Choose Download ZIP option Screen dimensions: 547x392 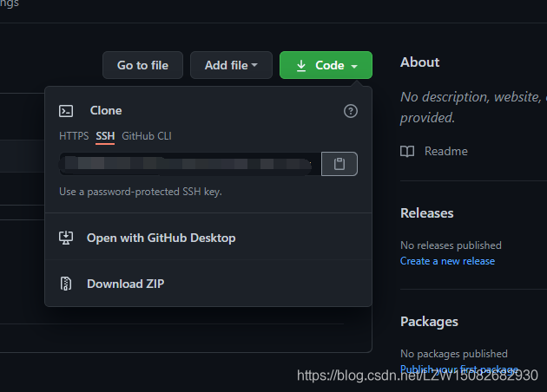[x=208, y=284]
